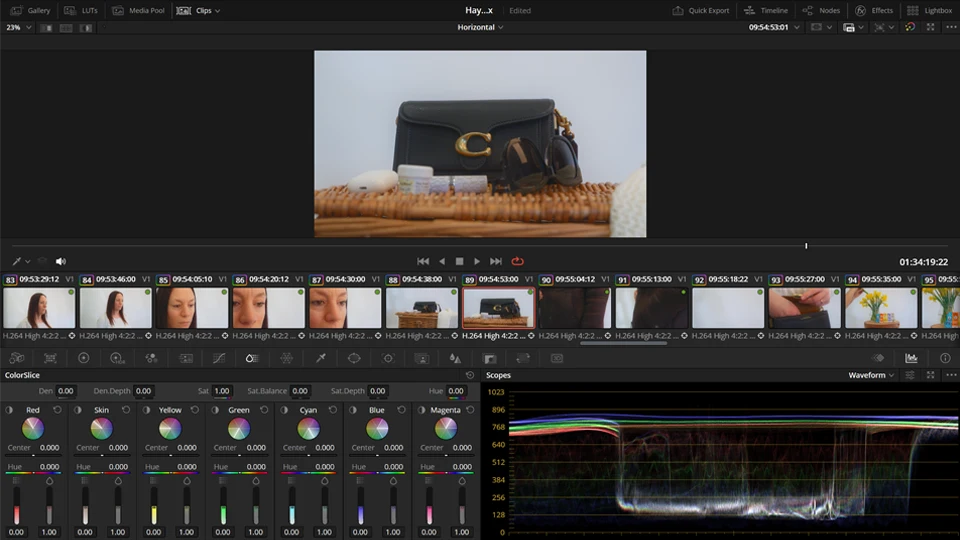Play the clip in reverse
Viewport: 960px width, 540px height.
click(442, 261)
